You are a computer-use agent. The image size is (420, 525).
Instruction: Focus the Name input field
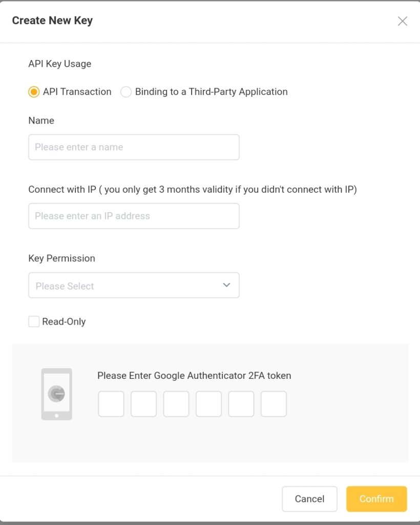[134, 147]
